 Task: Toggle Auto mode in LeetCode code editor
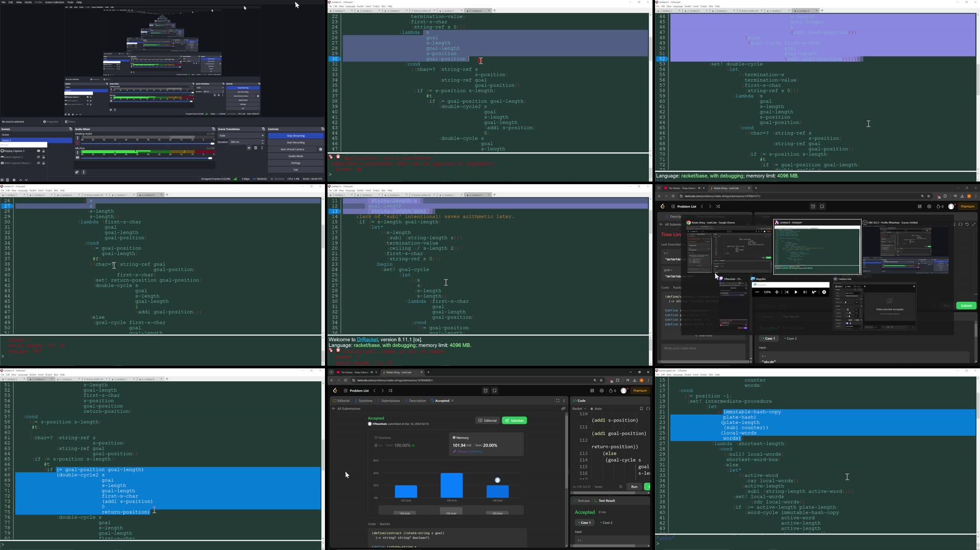point(596,409)
